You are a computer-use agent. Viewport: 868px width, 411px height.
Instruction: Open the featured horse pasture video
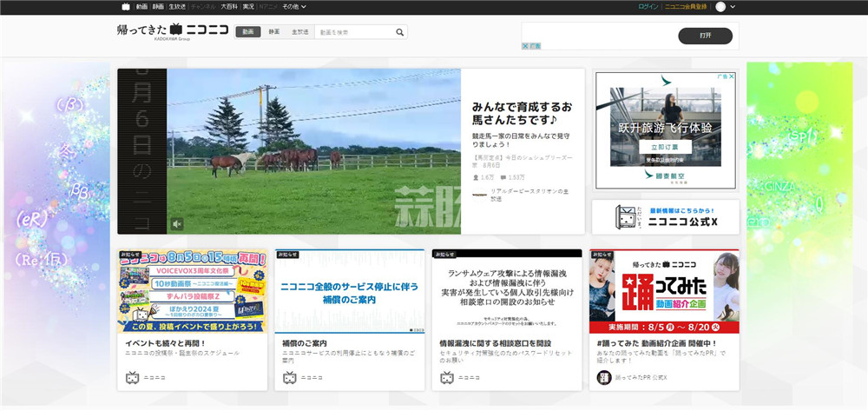pos(313,151)
